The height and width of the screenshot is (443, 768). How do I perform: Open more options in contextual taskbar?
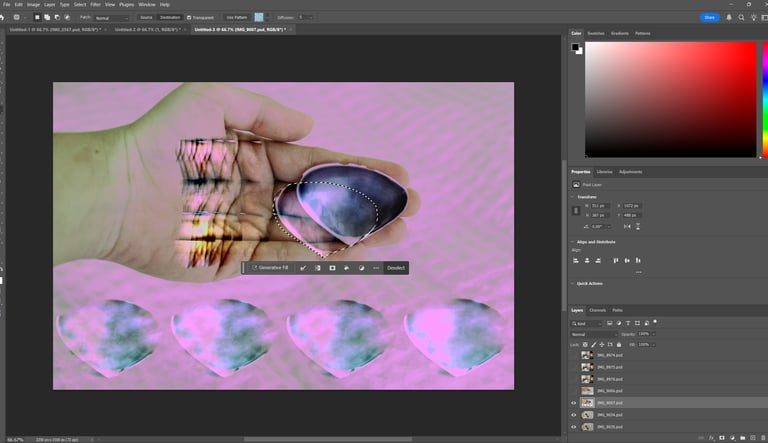376,268
